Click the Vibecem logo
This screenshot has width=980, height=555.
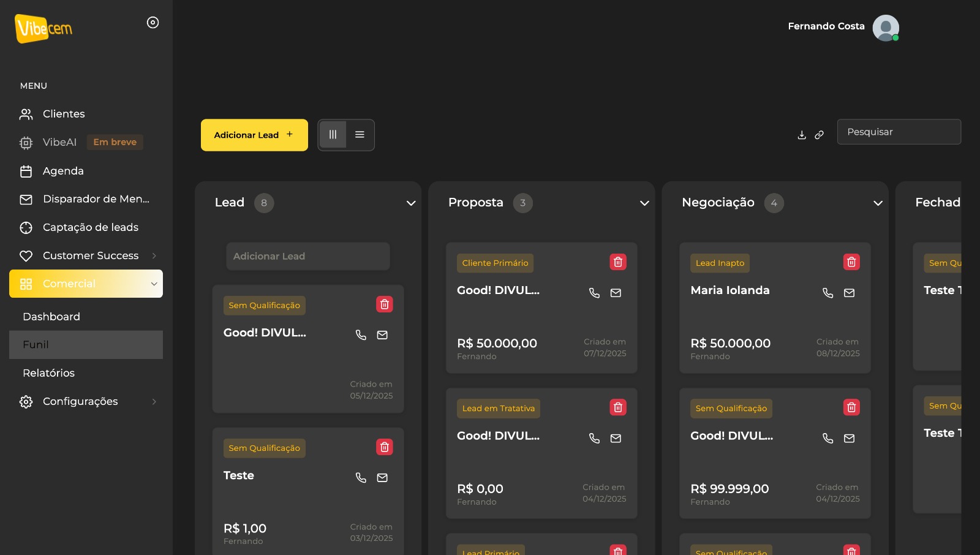pyautogui.click(x=43, y=28)
